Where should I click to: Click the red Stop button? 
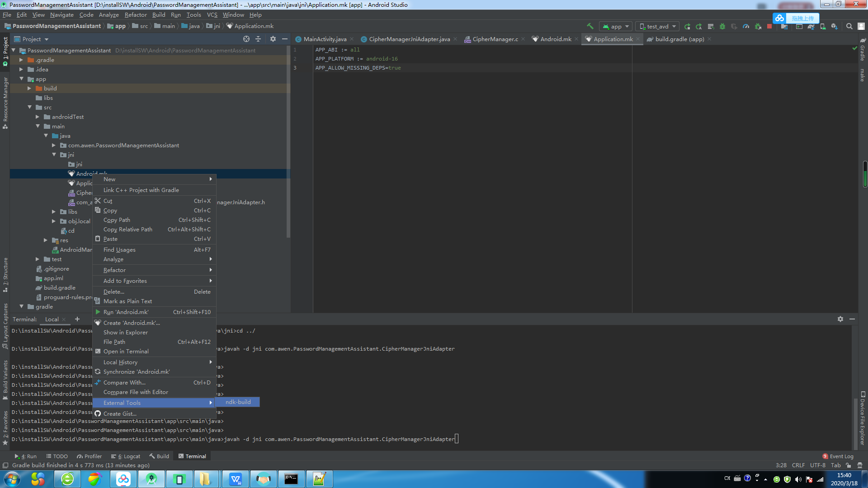point(769,26)
